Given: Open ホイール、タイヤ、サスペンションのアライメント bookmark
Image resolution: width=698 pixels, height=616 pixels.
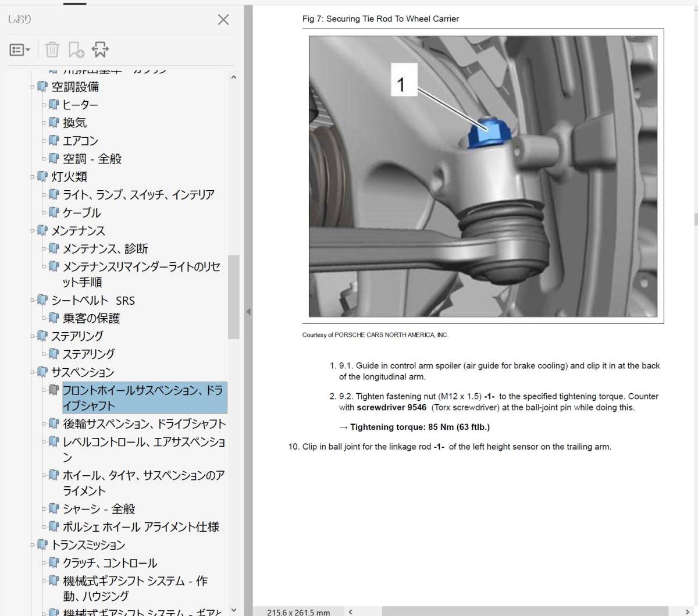Looking at the screenshot, I should tap(144, 483).
